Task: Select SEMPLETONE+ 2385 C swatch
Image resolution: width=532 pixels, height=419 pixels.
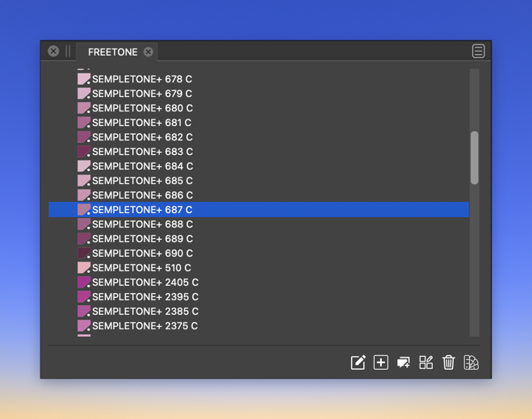Action: point(258,312)
